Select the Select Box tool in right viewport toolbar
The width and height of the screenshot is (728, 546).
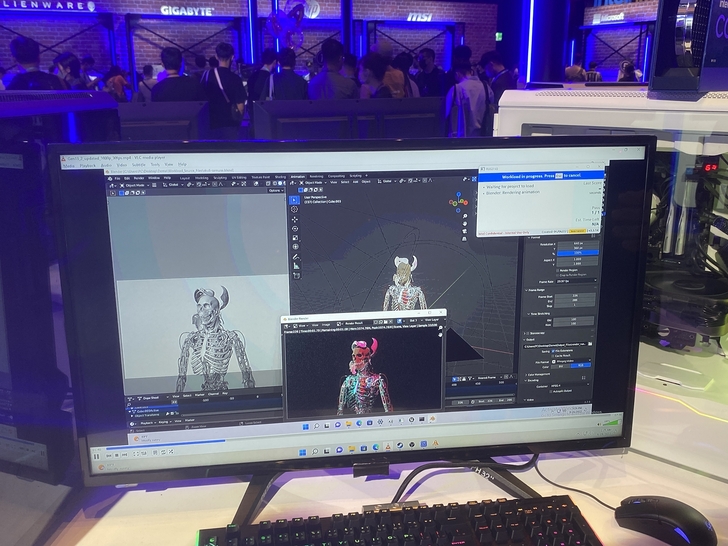click(294, 200)
